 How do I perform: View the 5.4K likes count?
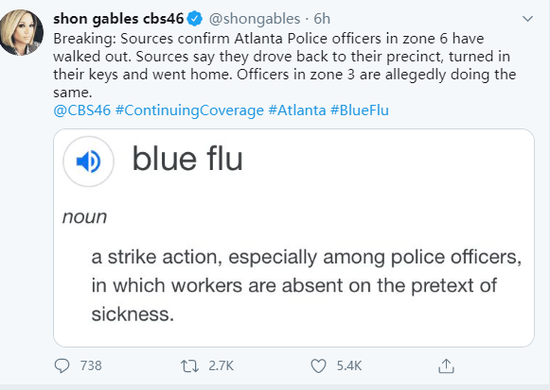pyautogui.click(x=349, y=366)
